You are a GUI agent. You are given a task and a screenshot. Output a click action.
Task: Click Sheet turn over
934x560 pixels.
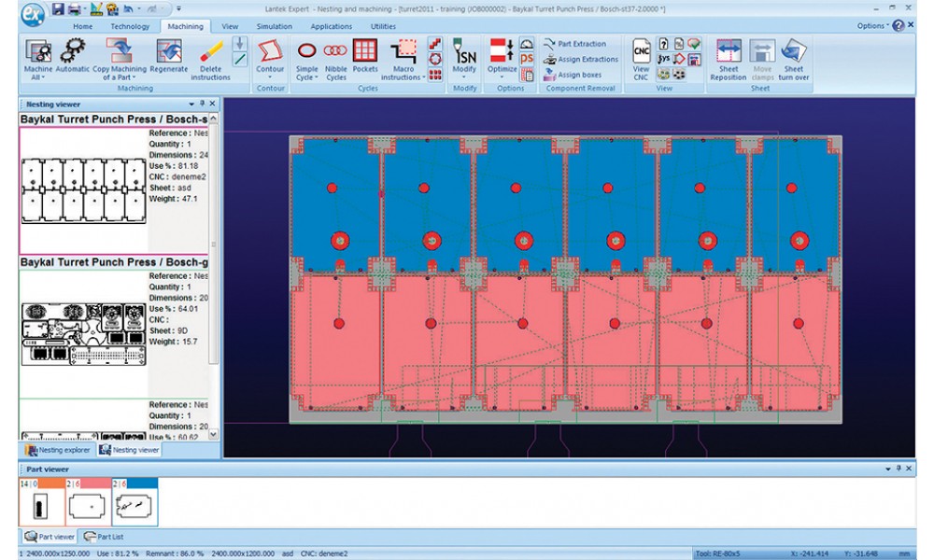(x=793, y=60)
